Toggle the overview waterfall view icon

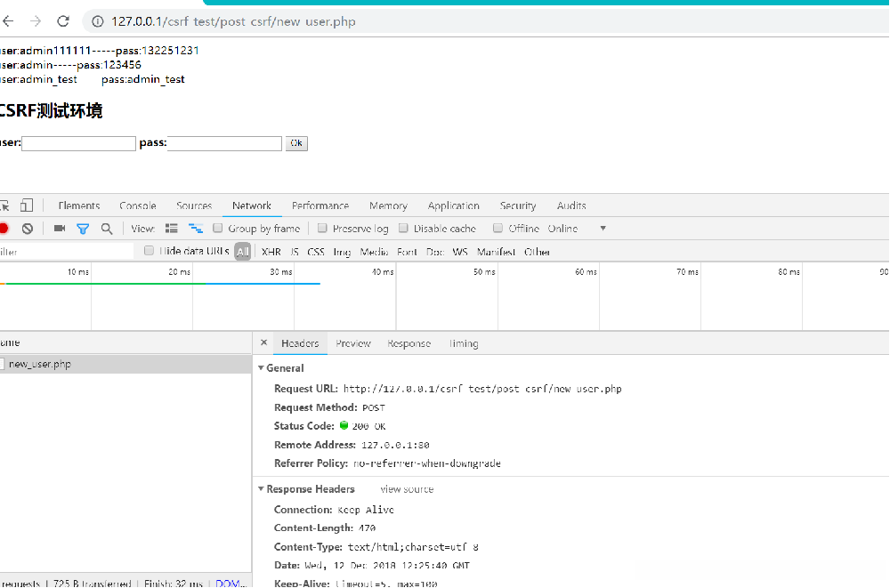tap(195, 229)
